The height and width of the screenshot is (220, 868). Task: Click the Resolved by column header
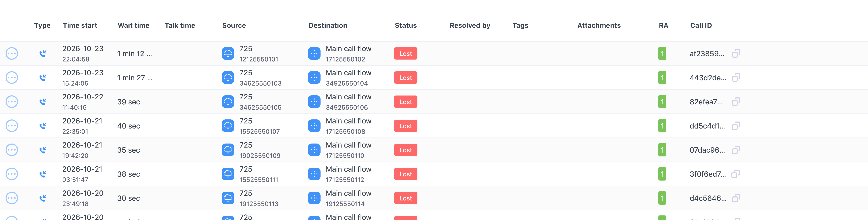470,25
